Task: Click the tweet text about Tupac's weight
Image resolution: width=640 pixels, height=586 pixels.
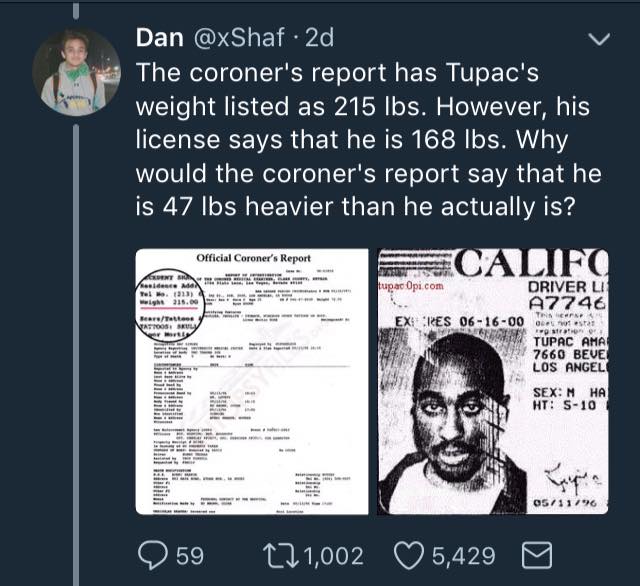Action: point(369,140)
